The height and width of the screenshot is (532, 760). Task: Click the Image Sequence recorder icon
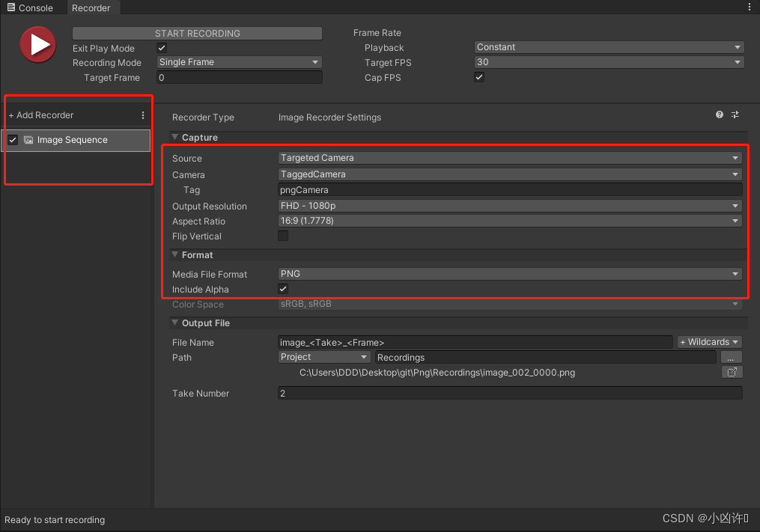pos(28,140)
